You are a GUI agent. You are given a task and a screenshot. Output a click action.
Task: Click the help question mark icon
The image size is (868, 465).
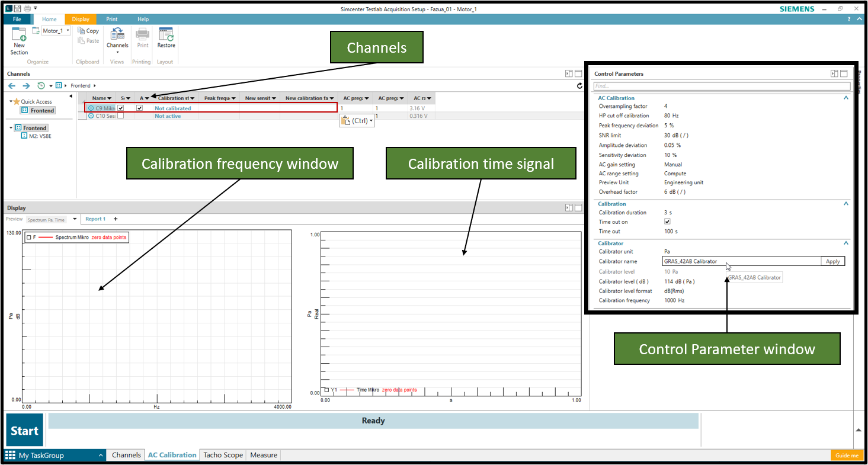tap(848, 19)
